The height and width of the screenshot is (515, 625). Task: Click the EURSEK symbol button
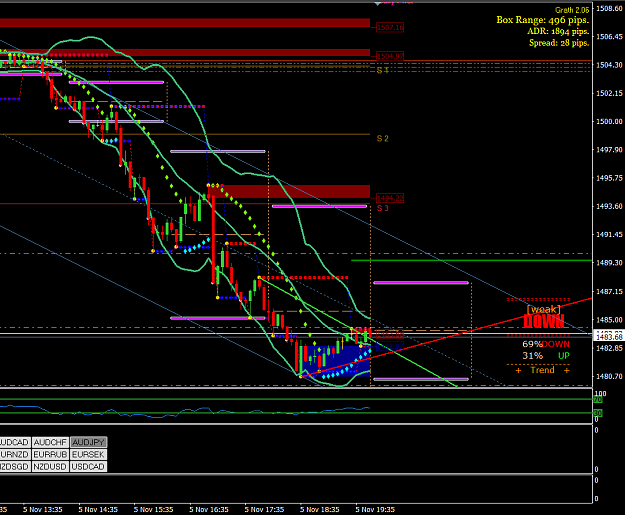click(88, 454)
